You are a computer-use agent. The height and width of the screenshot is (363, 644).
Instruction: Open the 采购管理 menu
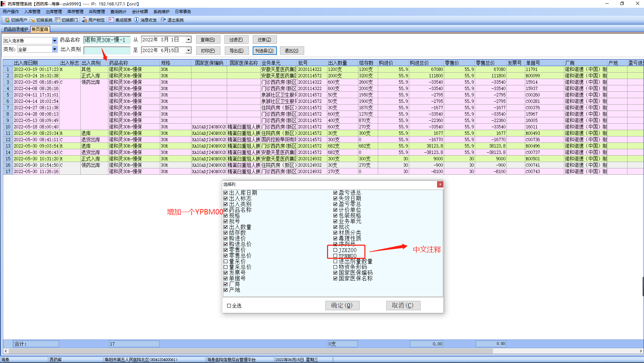[97, 12]
